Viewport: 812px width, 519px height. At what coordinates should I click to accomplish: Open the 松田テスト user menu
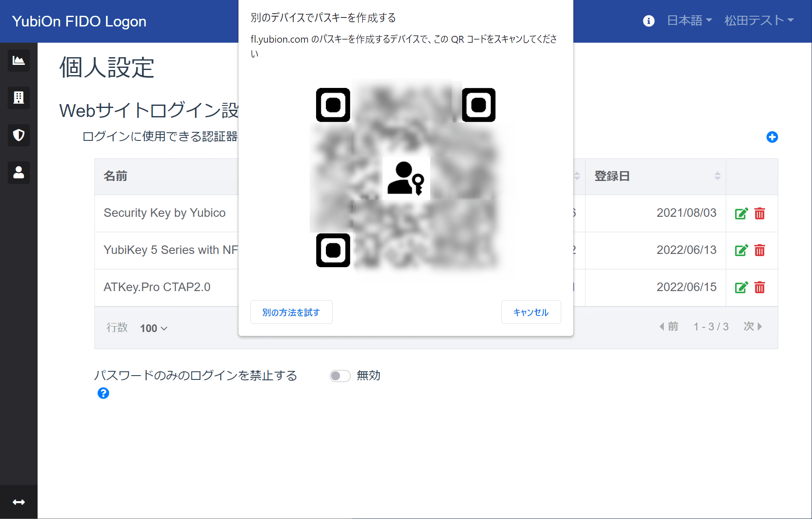click(759, 20)
